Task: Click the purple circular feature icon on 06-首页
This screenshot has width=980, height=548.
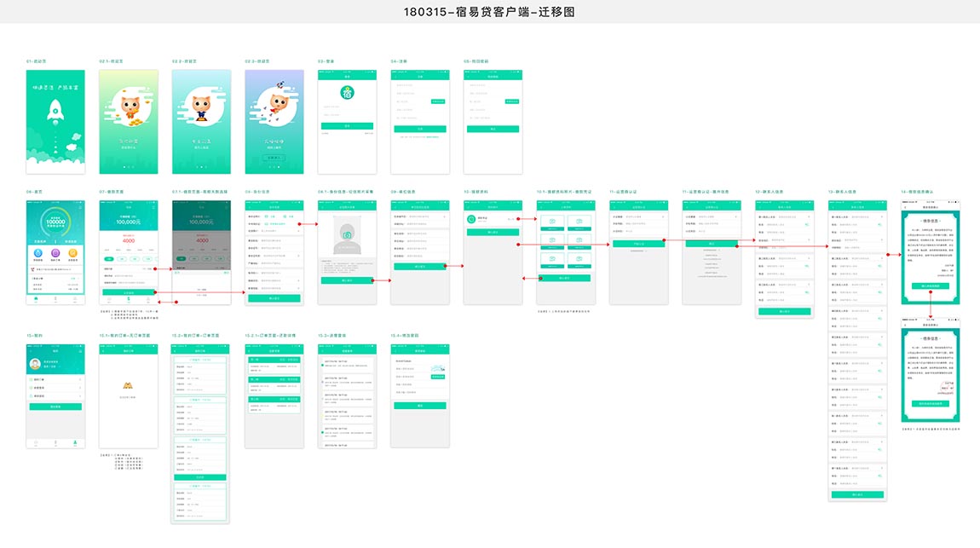Action: click(x=55, y=254)
